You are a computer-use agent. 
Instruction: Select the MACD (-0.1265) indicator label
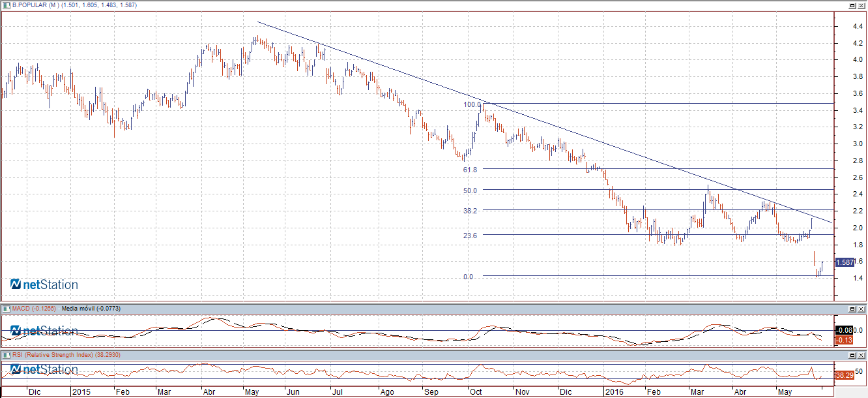point(34,308)
